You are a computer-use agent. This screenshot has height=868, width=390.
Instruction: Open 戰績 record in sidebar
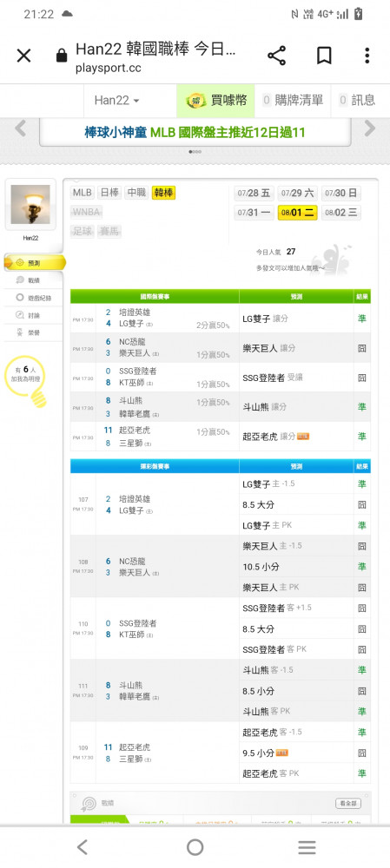33,280
